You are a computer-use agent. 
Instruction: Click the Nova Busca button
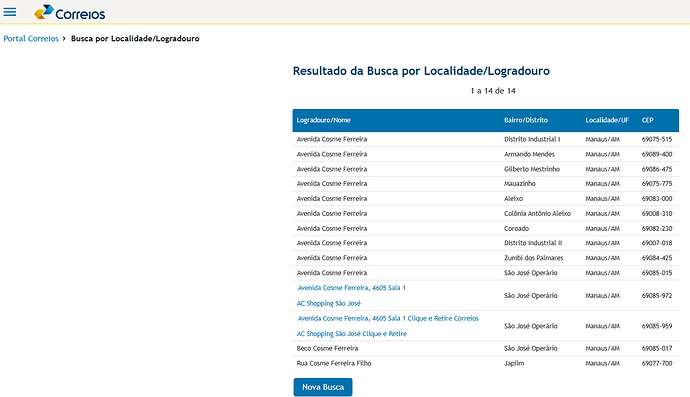pyautogui.click(x=323, y=387)
